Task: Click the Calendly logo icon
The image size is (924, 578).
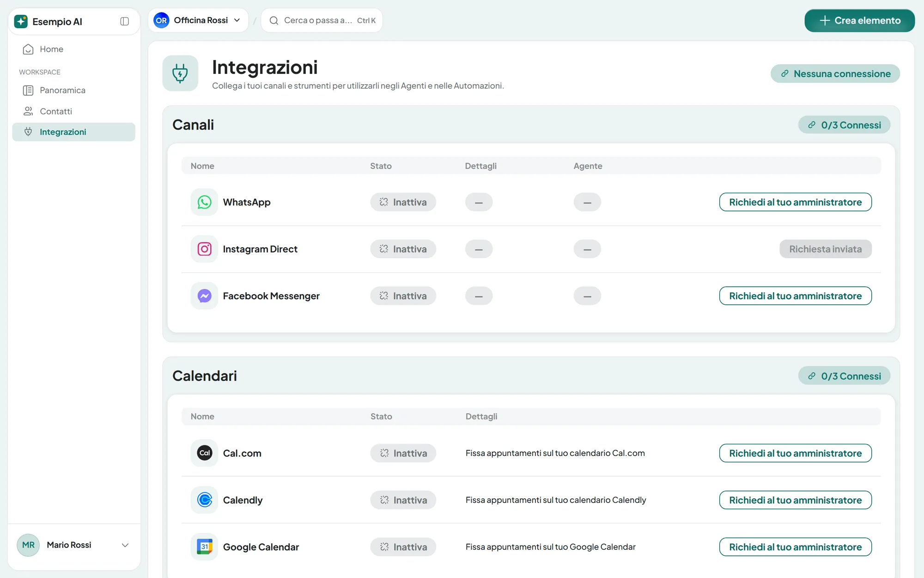Action: [x=204, y=500]
